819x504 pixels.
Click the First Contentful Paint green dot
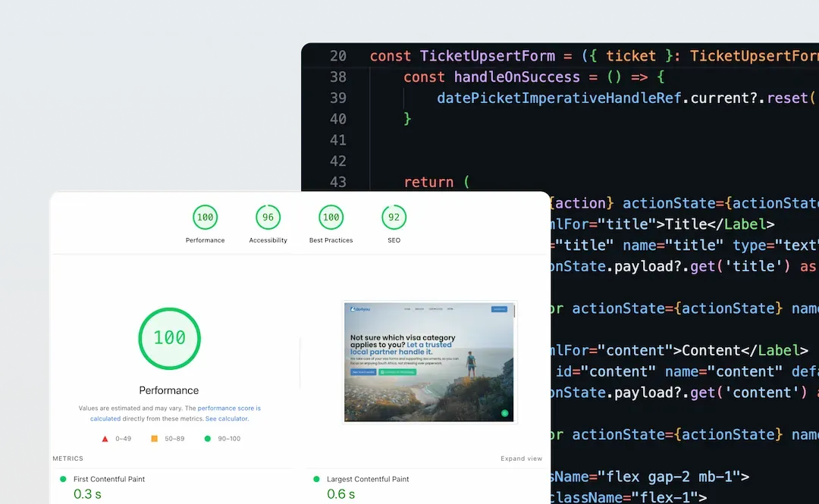click(63, 479)
